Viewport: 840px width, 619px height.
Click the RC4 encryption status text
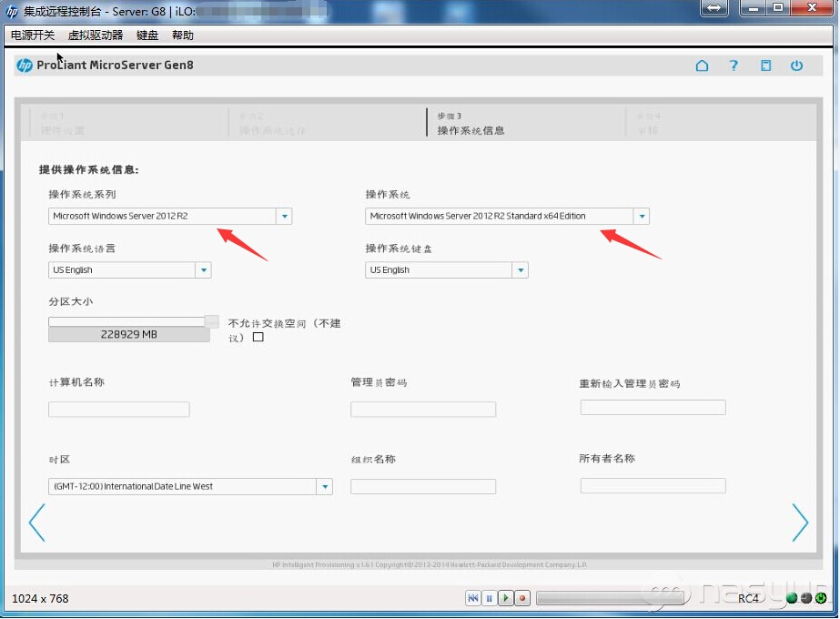(x=748, y=599)
